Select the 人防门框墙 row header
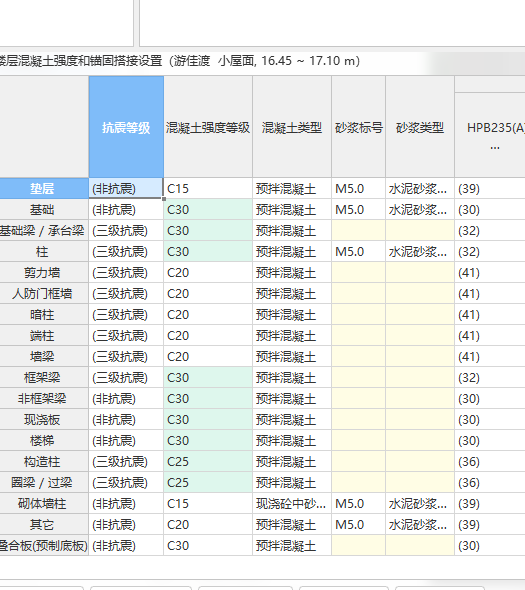Screen dimensions: 525x590 [44, 294]
